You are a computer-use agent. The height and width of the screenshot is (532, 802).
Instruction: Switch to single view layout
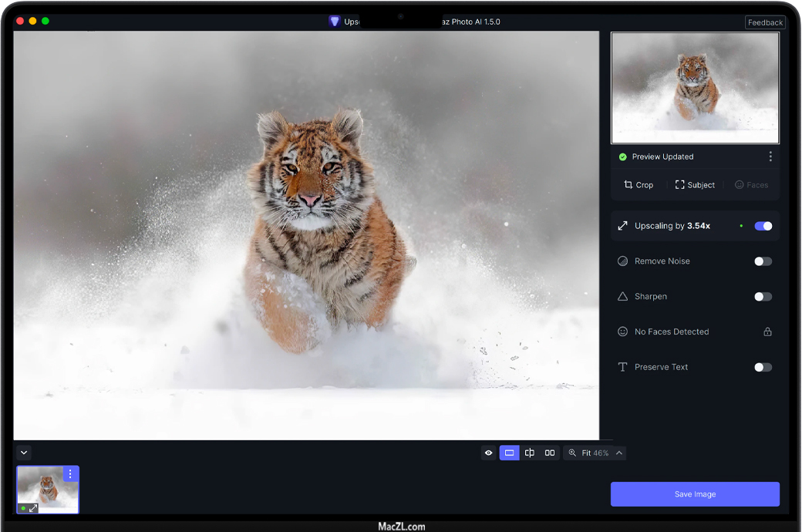pyautogui.click(x=509, y=453)
